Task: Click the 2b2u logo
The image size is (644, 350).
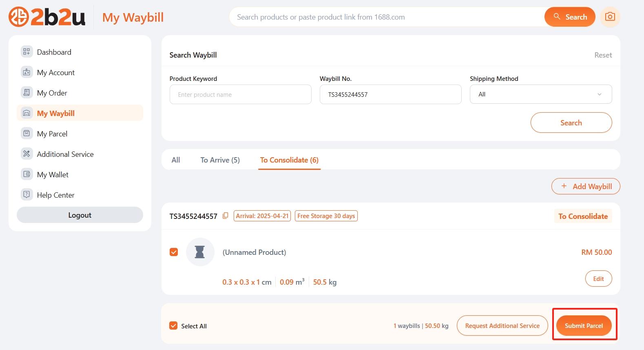Action: tap(47, 17)
